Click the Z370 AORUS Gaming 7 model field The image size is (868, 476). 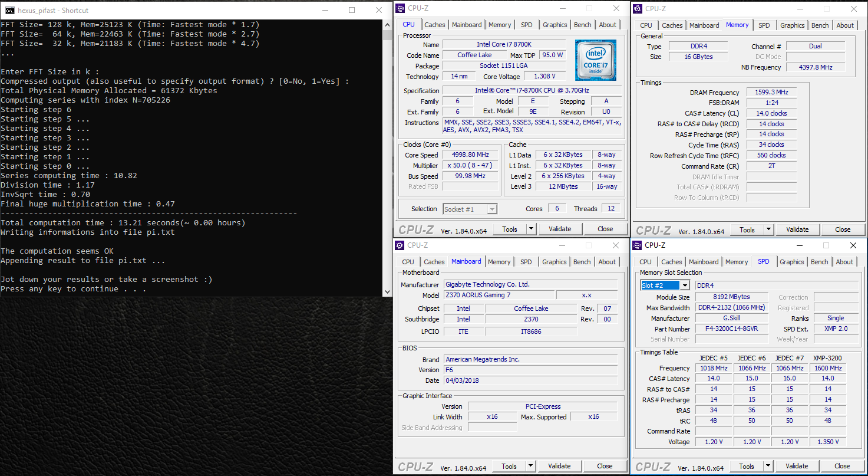click(x=499, y=295)
